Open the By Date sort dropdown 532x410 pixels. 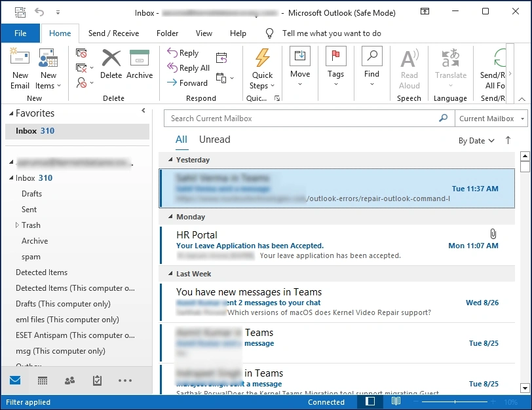click(476, 141)
